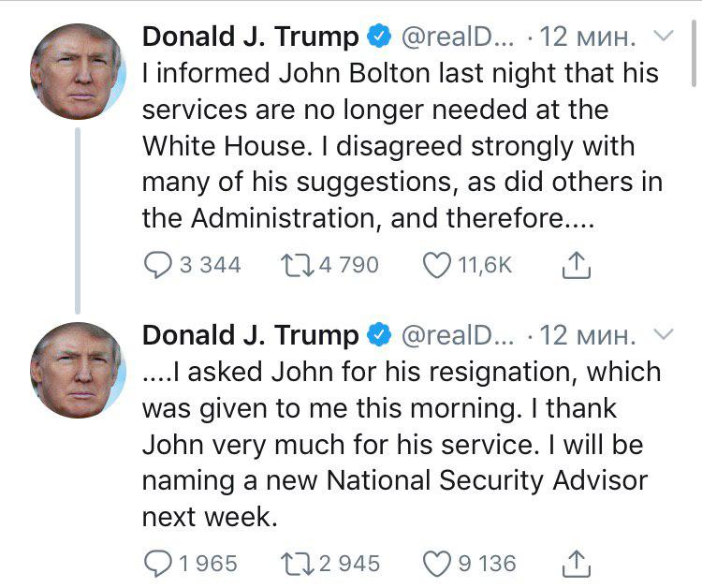702x588 pixels.
Task: Reply to the tweet about resignation
Action: [x=158, y=563]
